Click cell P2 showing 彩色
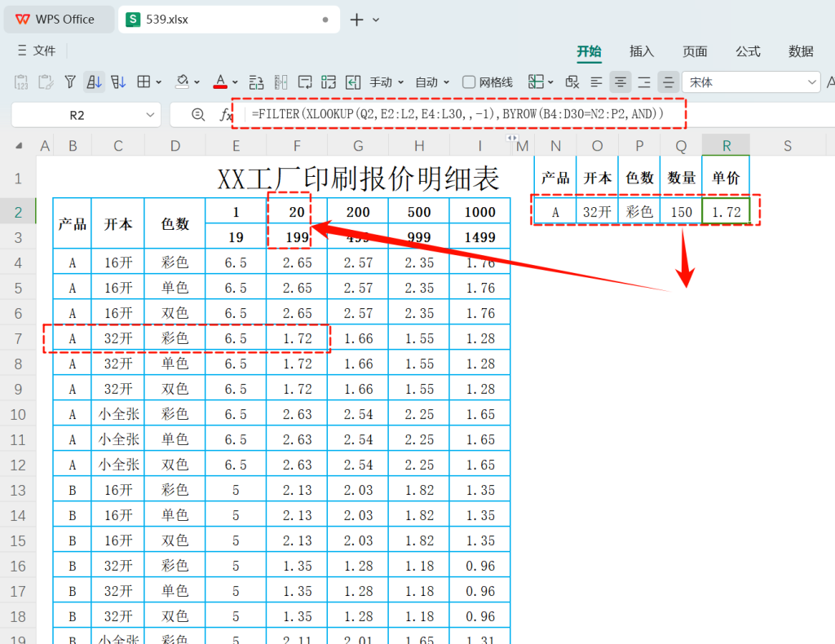Image resolution: width=835 pixels, height=644 pixels. click(639, 212)
